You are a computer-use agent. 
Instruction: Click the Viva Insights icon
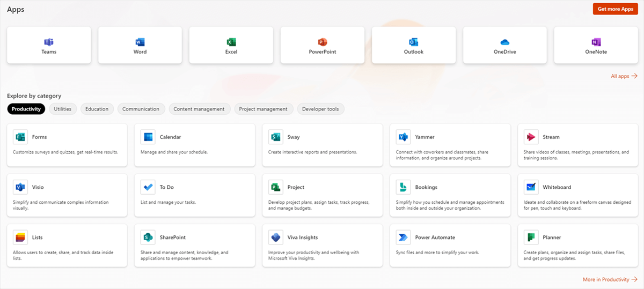pos(275,238)
